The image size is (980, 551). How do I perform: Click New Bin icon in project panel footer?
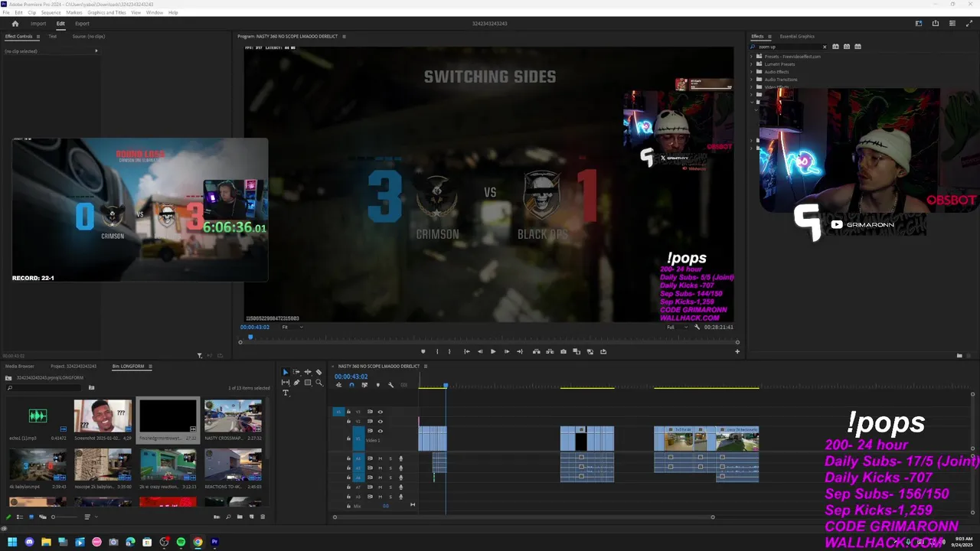240,517
